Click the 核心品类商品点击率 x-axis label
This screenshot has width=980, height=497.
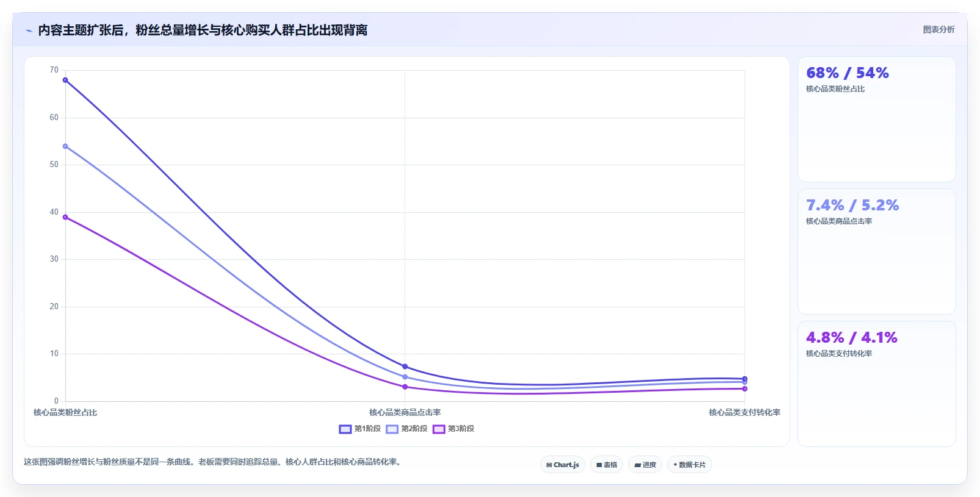(405, 413)
